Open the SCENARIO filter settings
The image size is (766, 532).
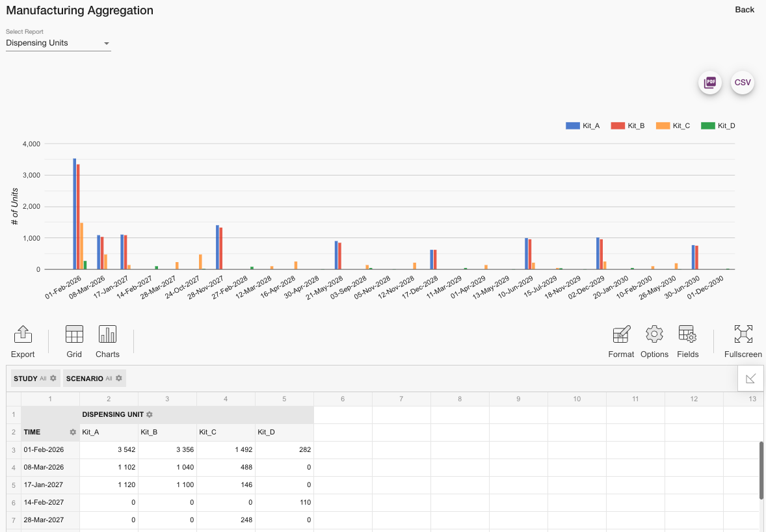pyautogui.click(x=119, y=379)
